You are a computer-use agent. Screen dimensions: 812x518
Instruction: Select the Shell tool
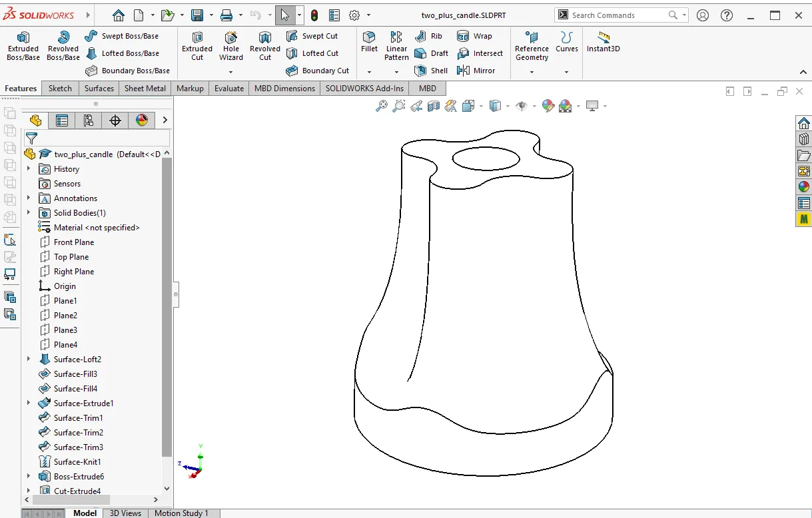click(430, 71)
